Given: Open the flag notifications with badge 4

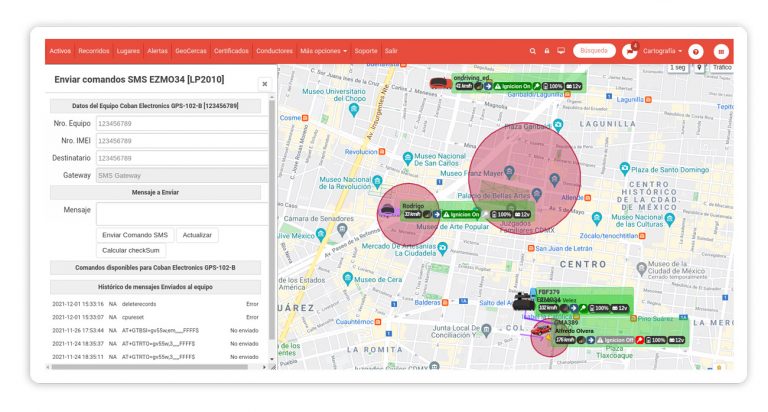Looking at the screenshot, I should pos(630,51).
